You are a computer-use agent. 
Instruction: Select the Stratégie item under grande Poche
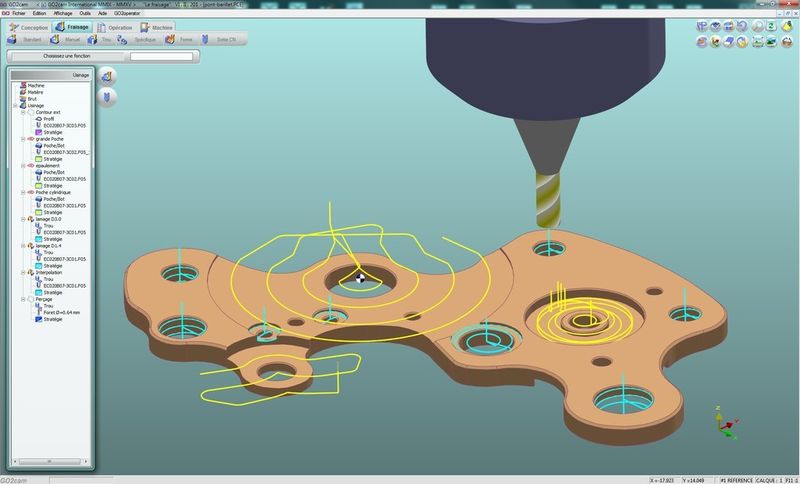48,159
